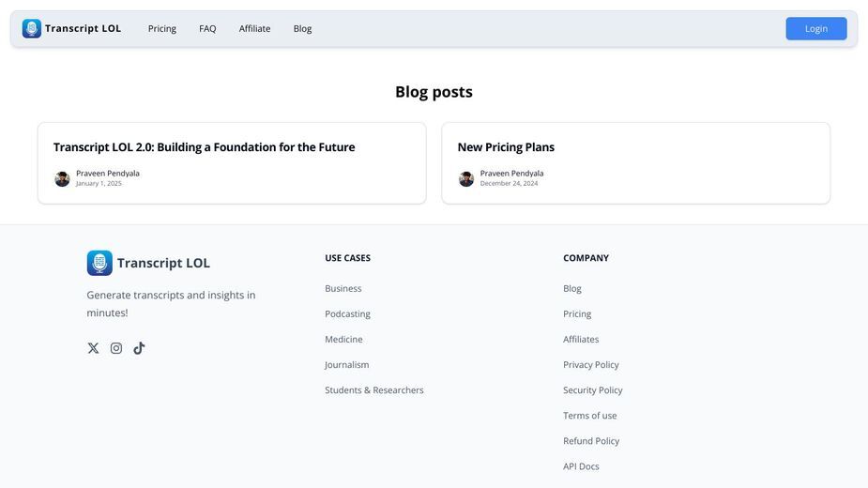The height and width of the screenshot is (488, 868).
Task: Open the Journalism use case link
Action: [x=347, y=364]
